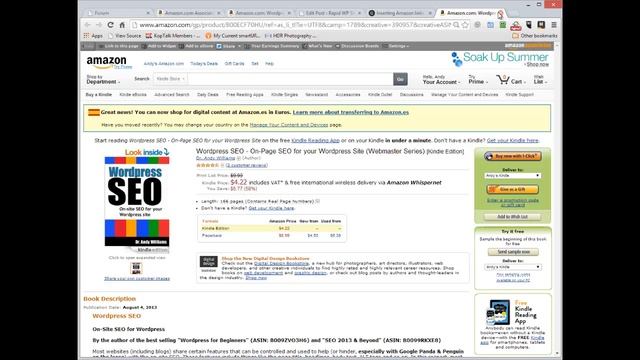The height and width of the screenshot is (360, 640).
Task: Click the Give as a Gift button
Action: 513,189
